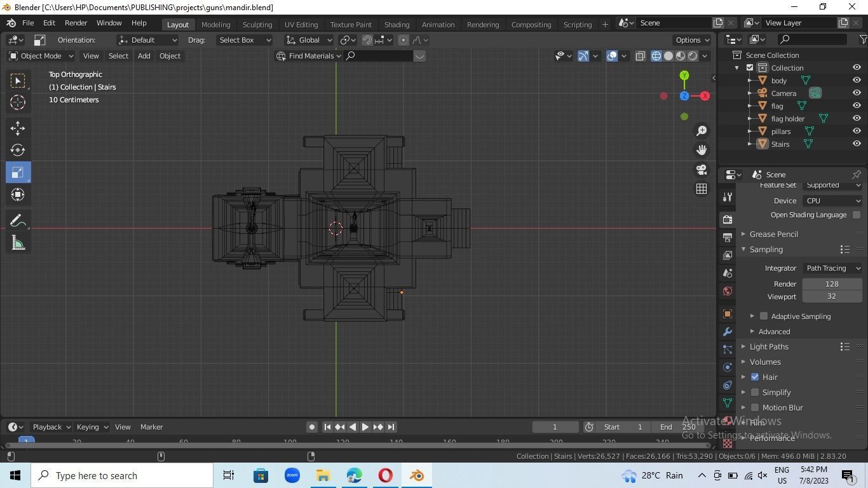Open the Tool properties tab
The height and width of the screenshot is (488, 868).
click(x=728, y=196)
